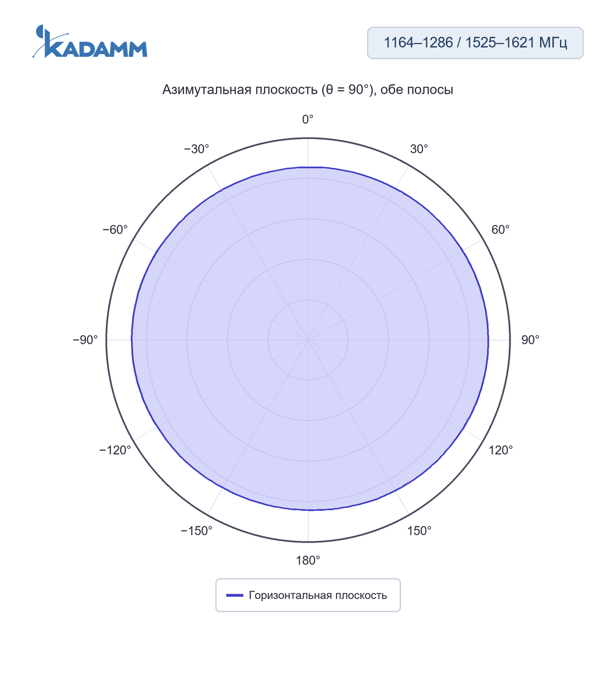Click the −30° angle label
The height and width of the screenshot is (676, 616).
(x=196, y=149)
